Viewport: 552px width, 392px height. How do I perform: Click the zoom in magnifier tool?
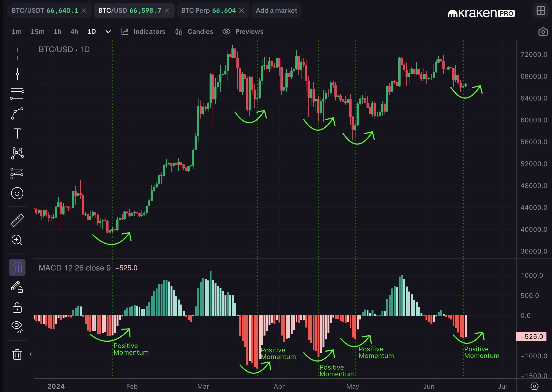17,240
